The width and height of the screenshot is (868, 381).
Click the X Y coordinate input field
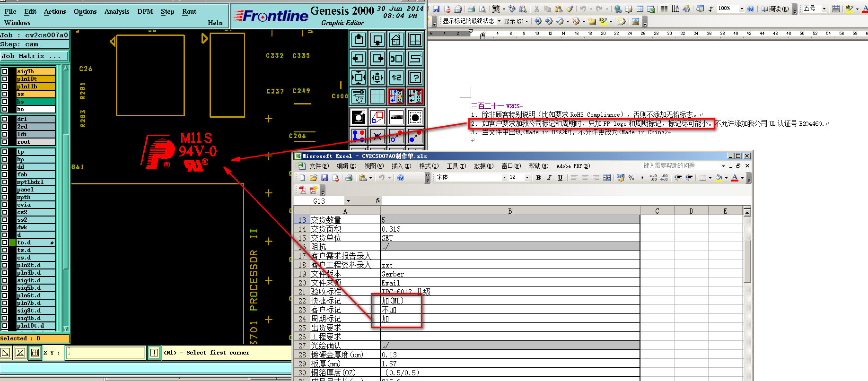(x=106, y=353)
